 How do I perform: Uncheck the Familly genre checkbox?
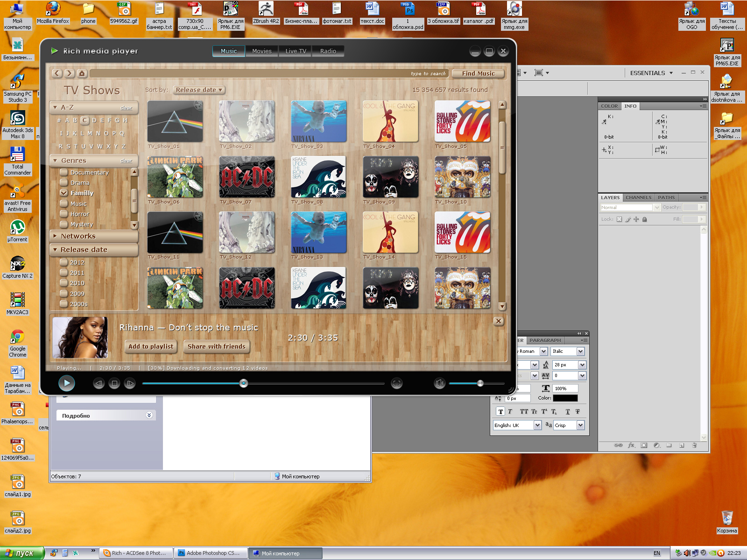click(x=64, y=193)
